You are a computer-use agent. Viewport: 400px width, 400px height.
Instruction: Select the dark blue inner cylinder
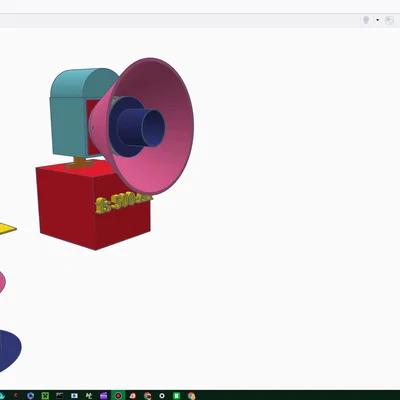click(x=142, y=127)
